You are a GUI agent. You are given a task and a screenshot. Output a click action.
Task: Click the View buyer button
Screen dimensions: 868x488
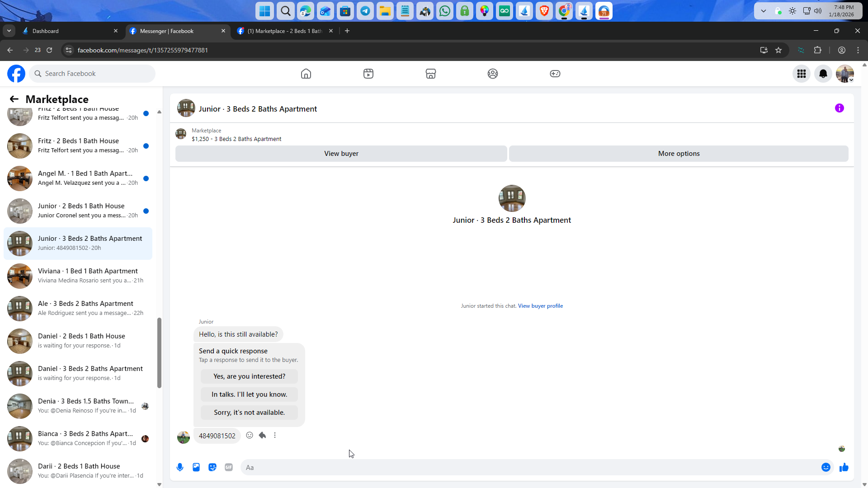pos(341,154)
